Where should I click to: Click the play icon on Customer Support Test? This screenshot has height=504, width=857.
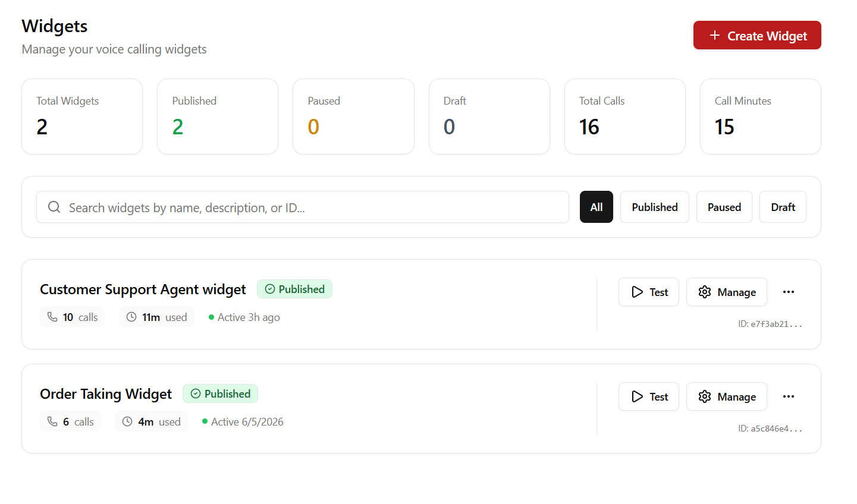coord(638,292)
